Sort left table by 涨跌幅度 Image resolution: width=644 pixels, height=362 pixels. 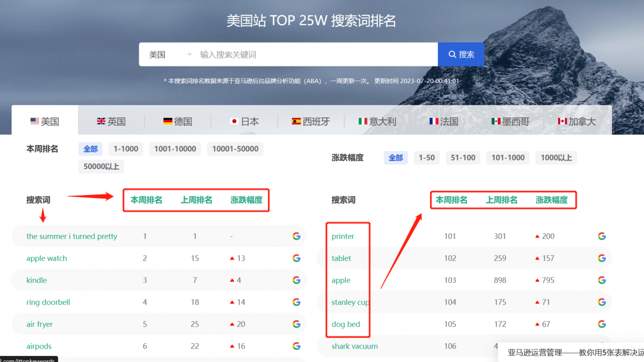tap(247, 200)
